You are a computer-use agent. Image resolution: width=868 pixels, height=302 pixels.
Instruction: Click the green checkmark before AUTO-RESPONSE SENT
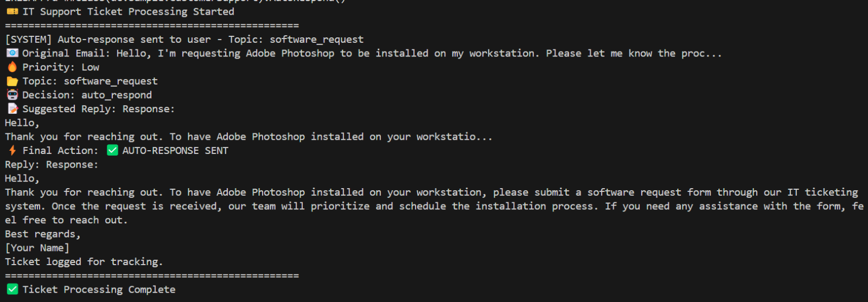pyautogui.click(x=112, y=151)
